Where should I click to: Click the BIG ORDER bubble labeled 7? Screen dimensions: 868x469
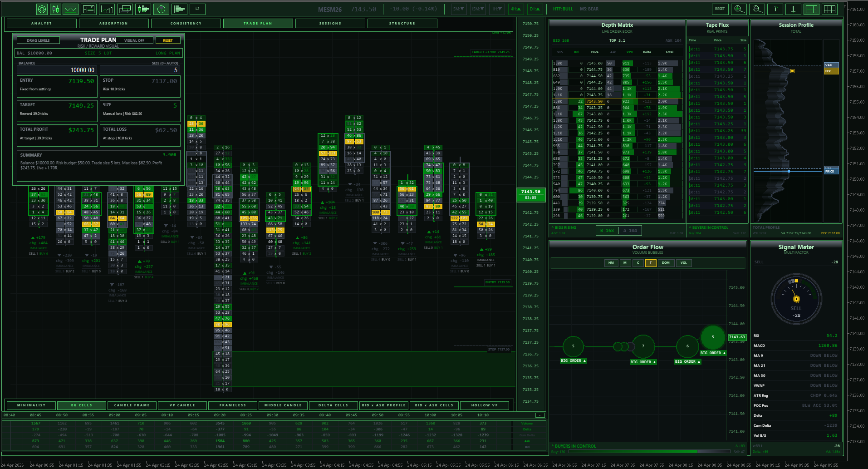(643, 346)
